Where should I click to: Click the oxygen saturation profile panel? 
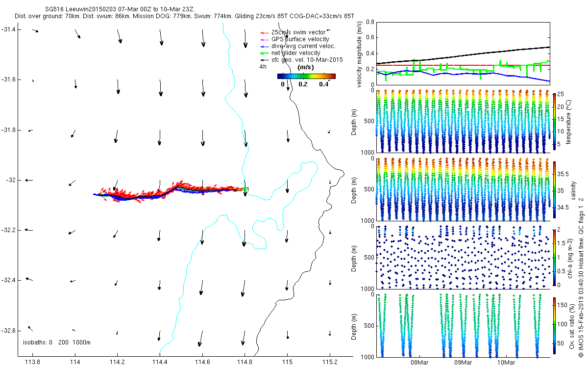(x=463, y=325)
